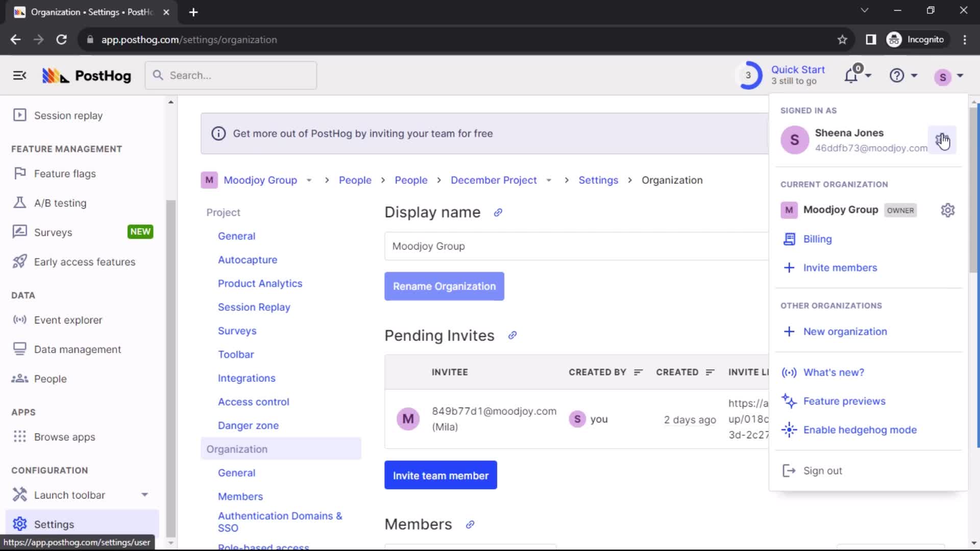Screen dimensions: 980x551
Task: Click Event Explorer sidebar icon
Action: click(18, 319)
